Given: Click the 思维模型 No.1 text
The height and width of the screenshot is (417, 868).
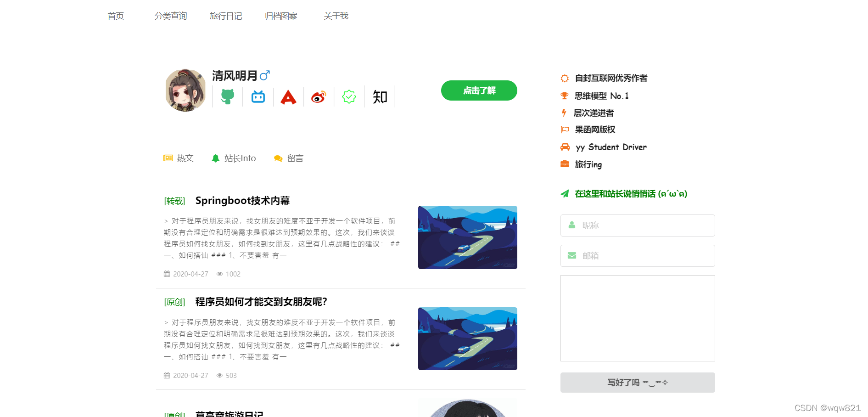Looking at the screenshot, I should tap(602, 96).
